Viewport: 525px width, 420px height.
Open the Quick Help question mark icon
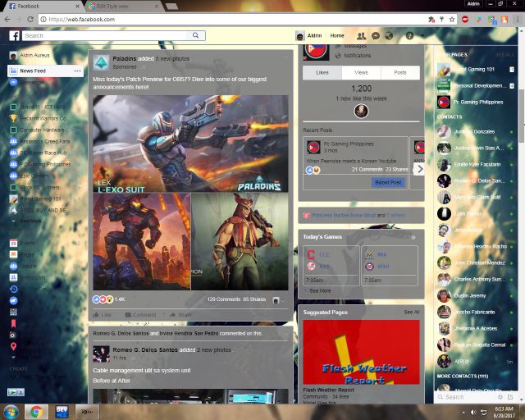coord(409,35)
